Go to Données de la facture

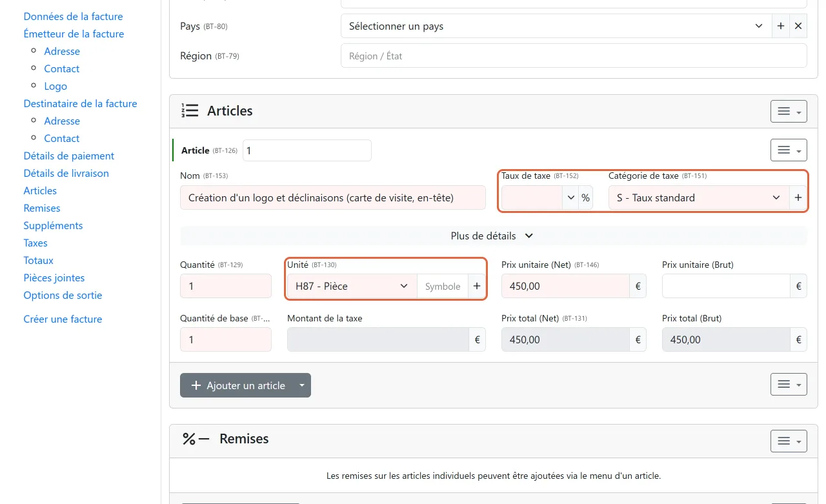73,16
